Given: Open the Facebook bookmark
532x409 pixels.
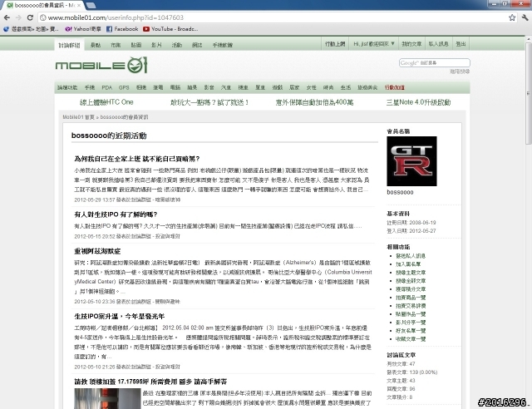Looking at the screenshot, I should 122,29.
